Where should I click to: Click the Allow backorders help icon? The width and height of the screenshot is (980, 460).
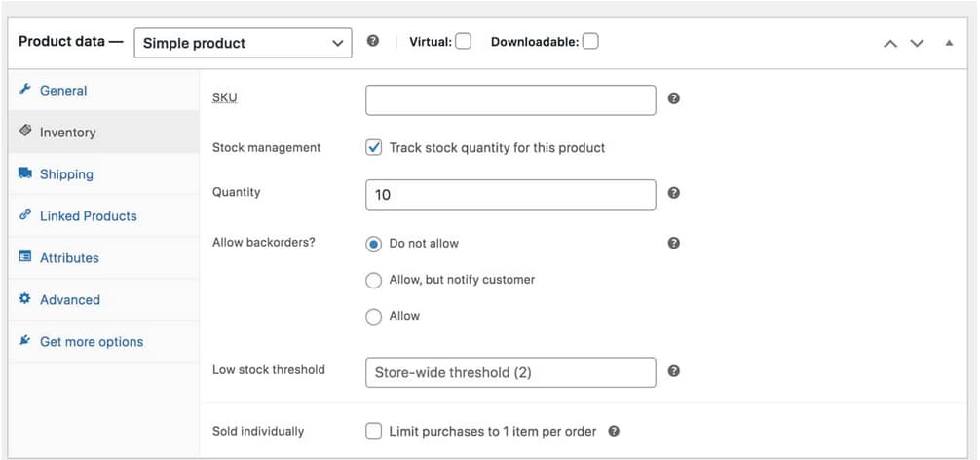(673, 243)
